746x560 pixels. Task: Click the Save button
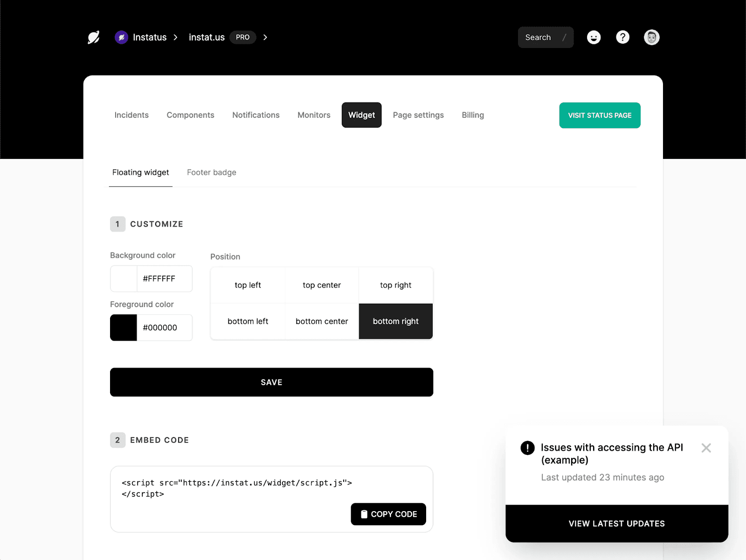(x=271, y=382)
